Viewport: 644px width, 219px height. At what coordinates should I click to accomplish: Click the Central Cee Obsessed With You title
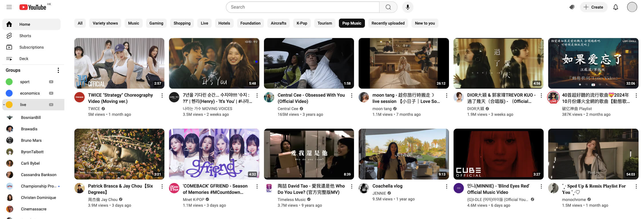pyautogui.click(x=311, y=98)
